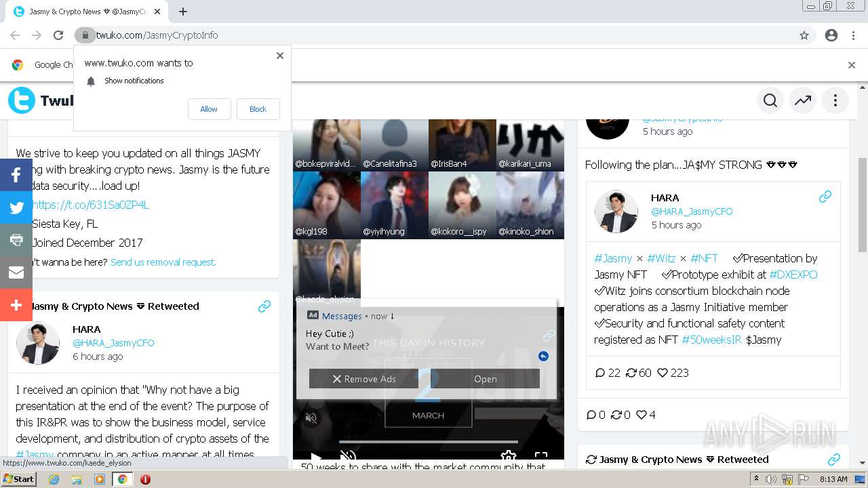Open @HARA_JasmyCFO handle in left tweet

coord(113,343)
